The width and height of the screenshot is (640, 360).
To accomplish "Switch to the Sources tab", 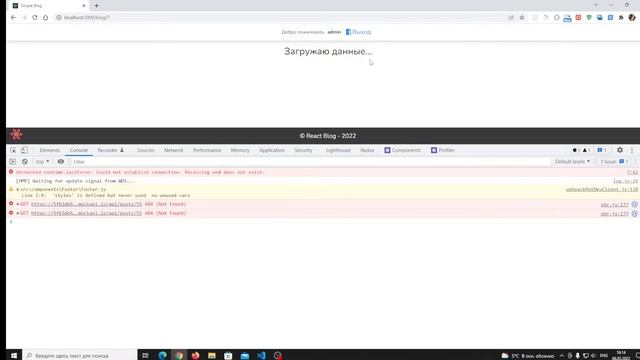I will 145,150.
